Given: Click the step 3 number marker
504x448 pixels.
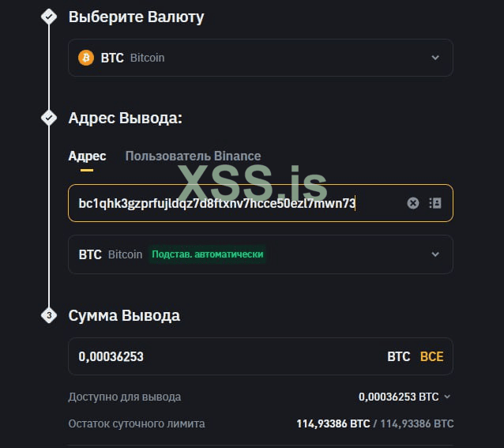Looking at the screenshot, I should pos(49,315).
